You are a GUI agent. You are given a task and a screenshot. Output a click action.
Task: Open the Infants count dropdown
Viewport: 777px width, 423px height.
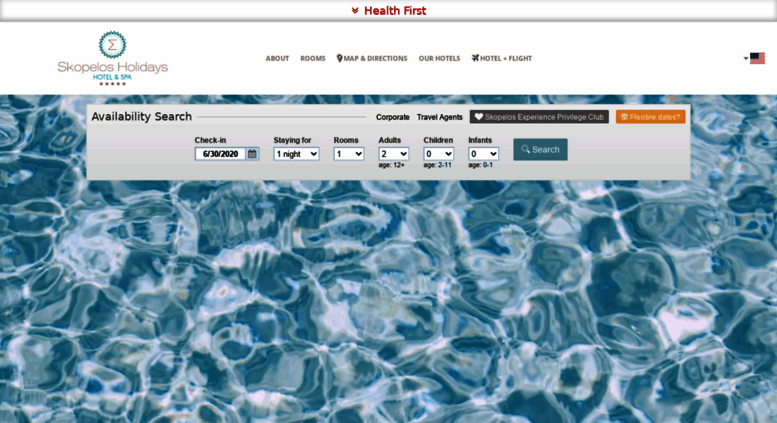pyautogui.click(x=484, y=154)
